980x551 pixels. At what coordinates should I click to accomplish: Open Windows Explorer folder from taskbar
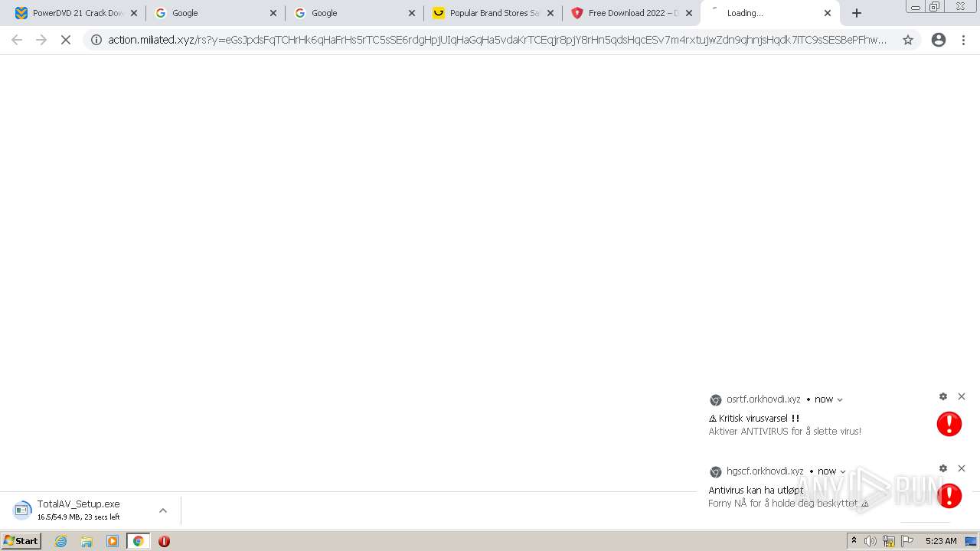point(87,541)
